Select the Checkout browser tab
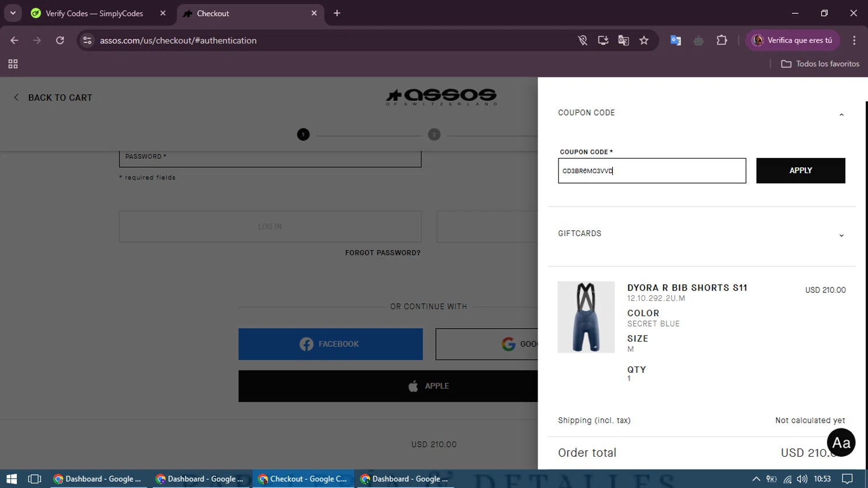Screen dimensions: 868x488 click(x=249, y=13)
